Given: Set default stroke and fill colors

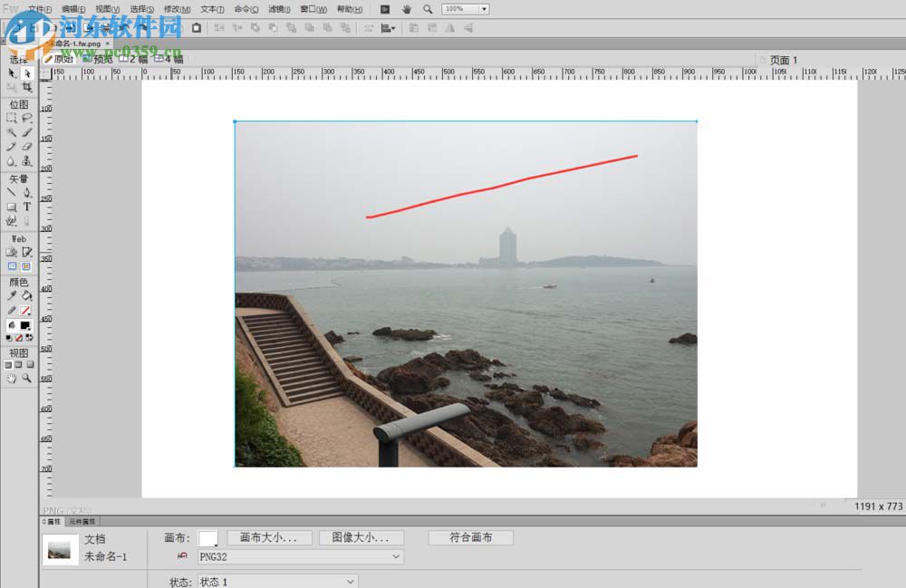Looking at the screenshot, I should [9, 338].
